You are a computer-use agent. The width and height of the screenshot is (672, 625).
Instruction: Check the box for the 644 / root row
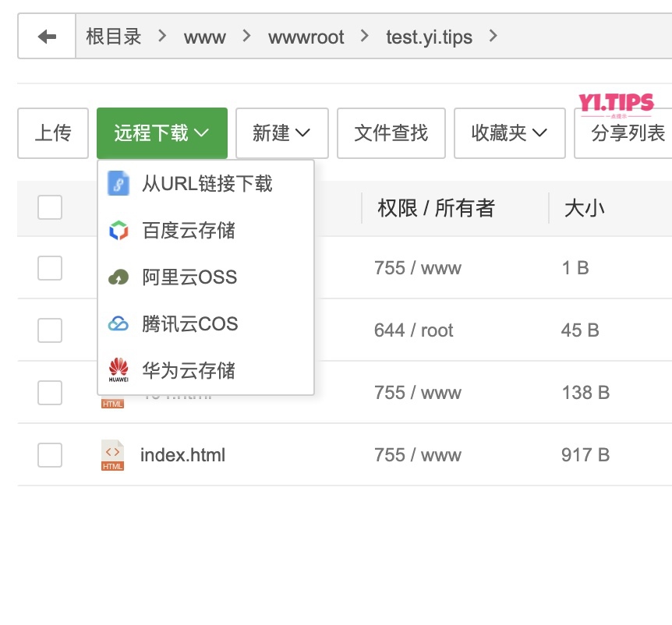click(50, 330)
